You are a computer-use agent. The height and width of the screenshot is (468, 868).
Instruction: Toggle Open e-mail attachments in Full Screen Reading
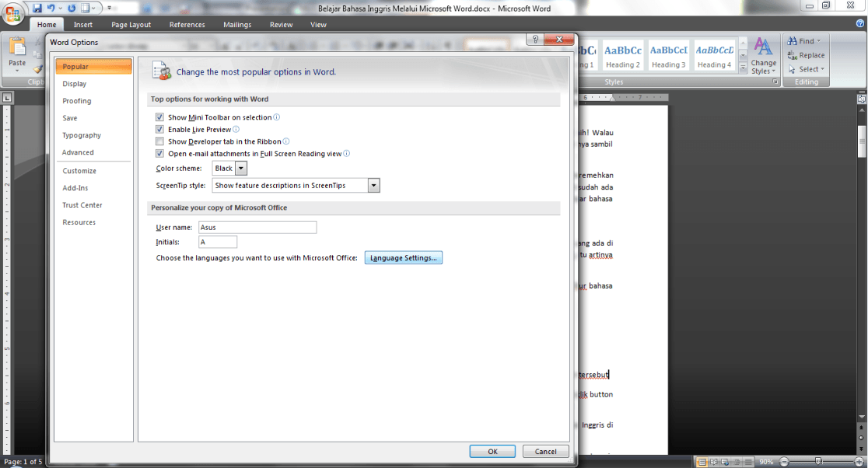[159, 154]
